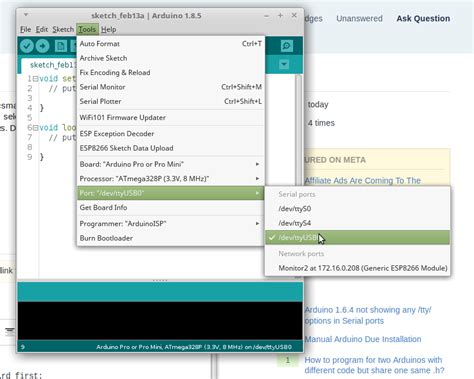Choose Burn Bootloader
Viewport: 474px width, 379px height.
(171, 238)
